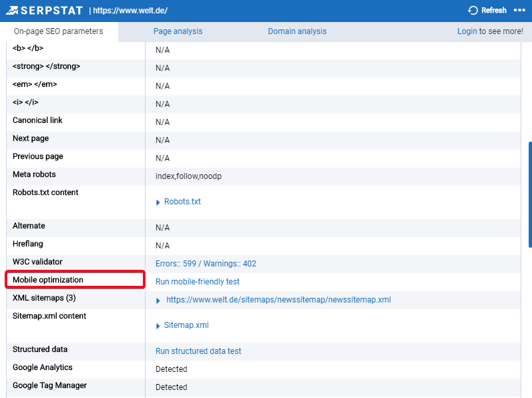Select the Structured data label

click(x=40, y=349)
